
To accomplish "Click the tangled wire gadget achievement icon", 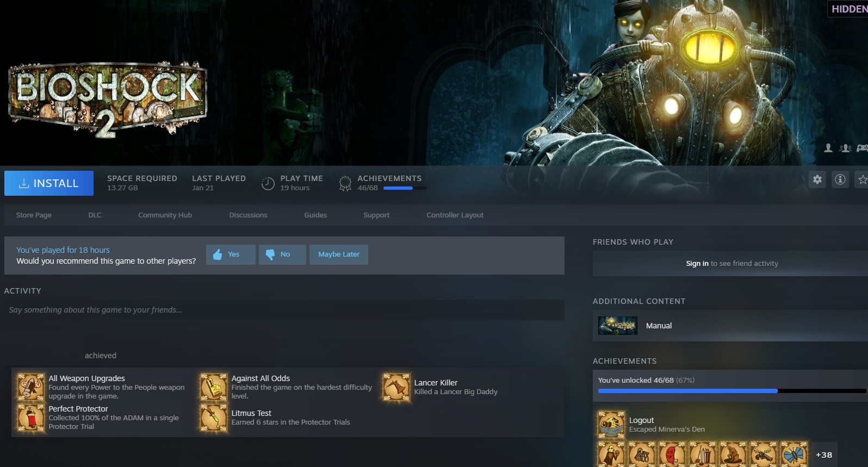I will point(642,454).
